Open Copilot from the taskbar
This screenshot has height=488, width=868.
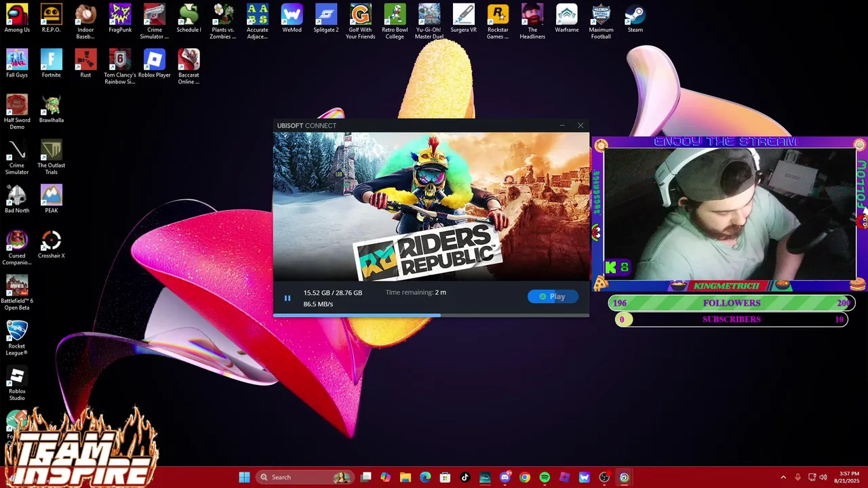(386, 477)
